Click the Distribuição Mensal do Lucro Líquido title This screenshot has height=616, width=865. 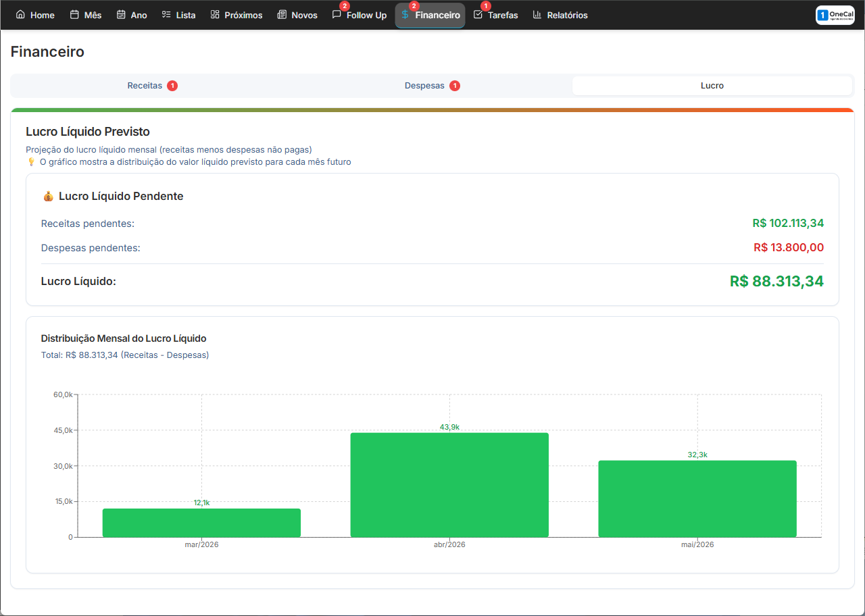point(124,338)
